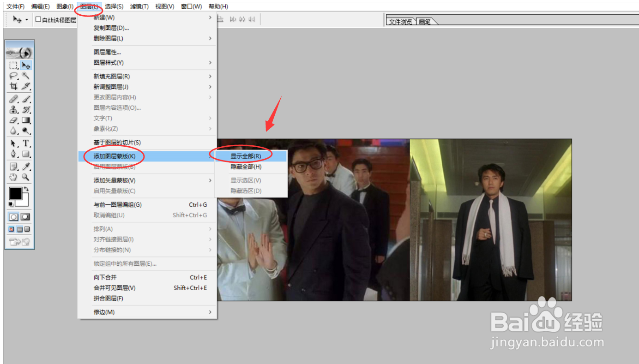The image size is (639, 364).
Task: Select the Move tool in toolbox
Action: 26,66
